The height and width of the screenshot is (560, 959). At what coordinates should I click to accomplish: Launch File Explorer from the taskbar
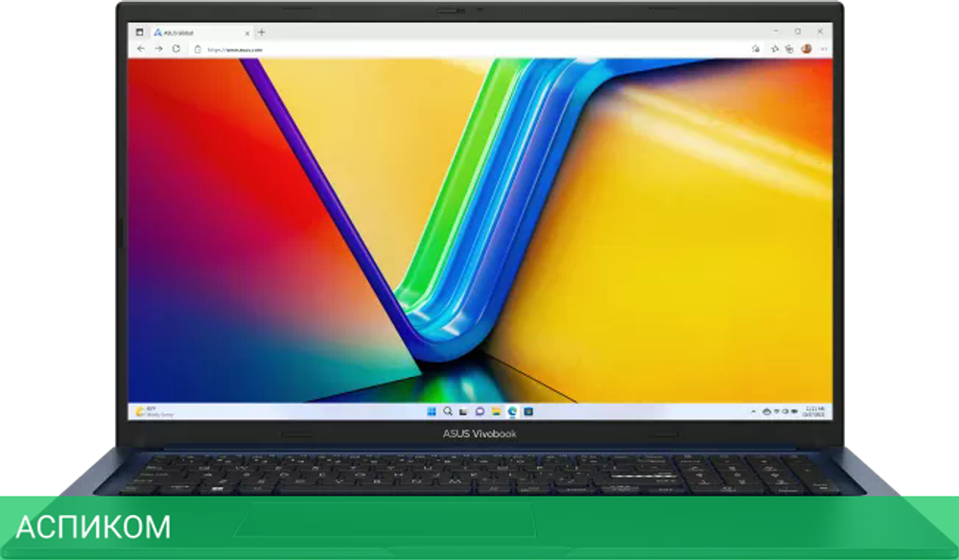(x=498, y=410)
